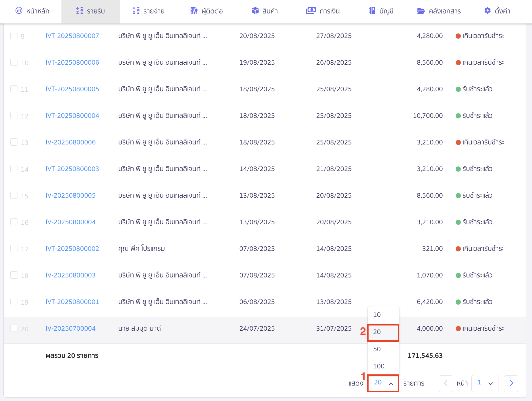The image size is (532, 401).
Task: Switch to the รายรับ tab
Action: pyautogui.click(x=91, y=11)
